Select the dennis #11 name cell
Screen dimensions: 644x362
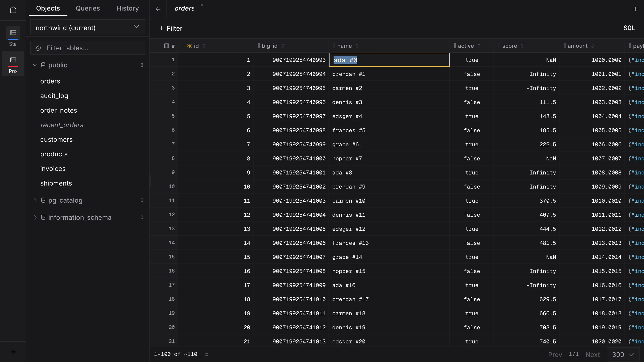point(389,215)
